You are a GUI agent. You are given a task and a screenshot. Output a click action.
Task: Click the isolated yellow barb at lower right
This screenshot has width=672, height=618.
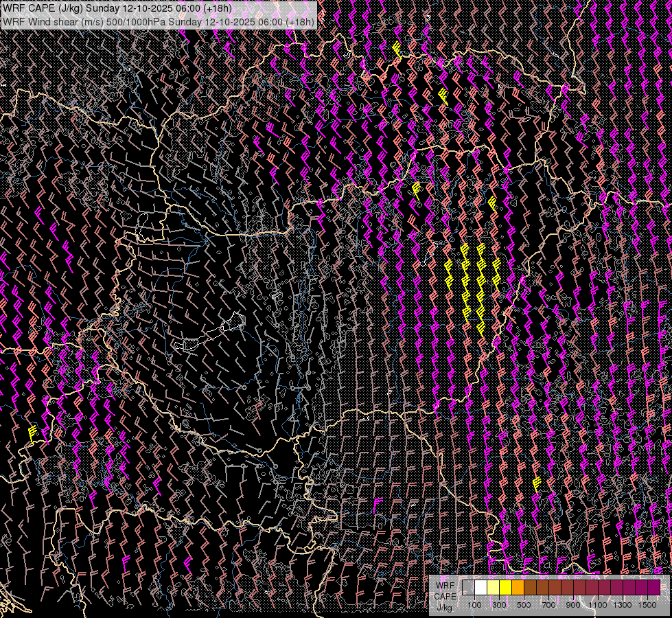tap(537, 483)
